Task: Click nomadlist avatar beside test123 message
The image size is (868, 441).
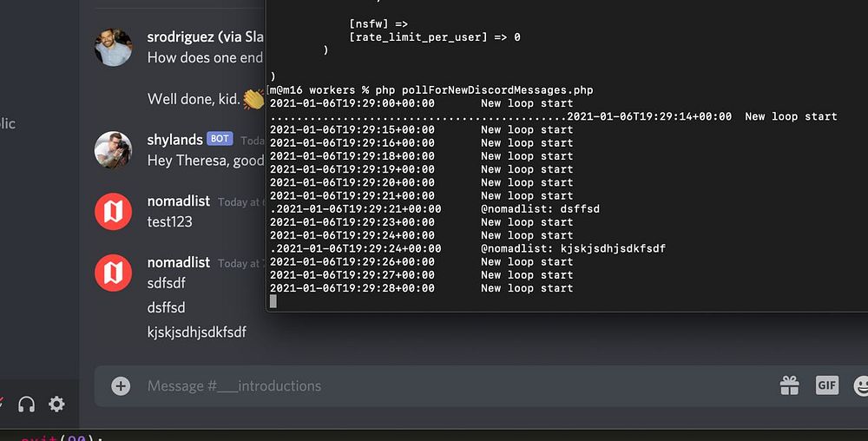Action: (x=113, y=212)
